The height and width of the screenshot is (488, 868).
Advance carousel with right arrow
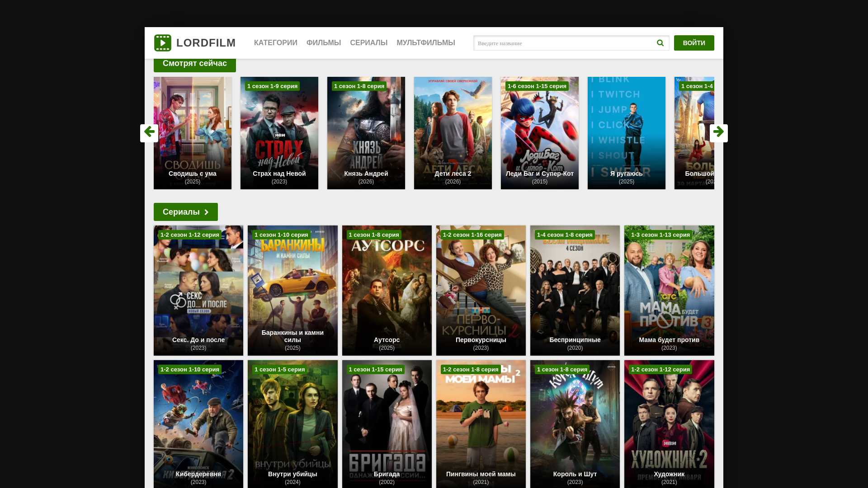click(718, 133)
